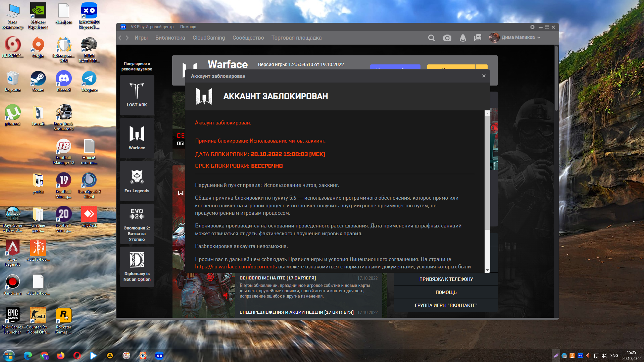Select Football Manager 20 desktop icon

pos(63,219)
